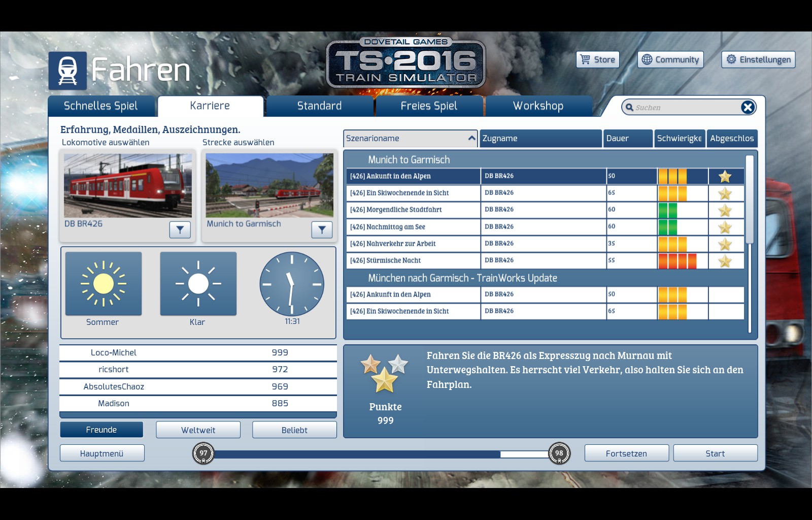Screen dimensions: 812x520
Task: Start the selected scenario
Action: click(x=716, y=453)
